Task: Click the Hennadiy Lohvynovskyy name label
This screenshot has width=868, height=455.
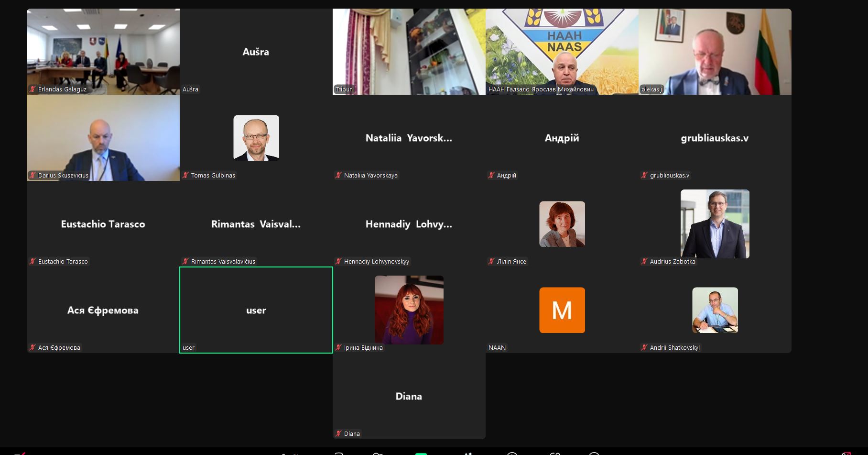Action: (376, 262)
